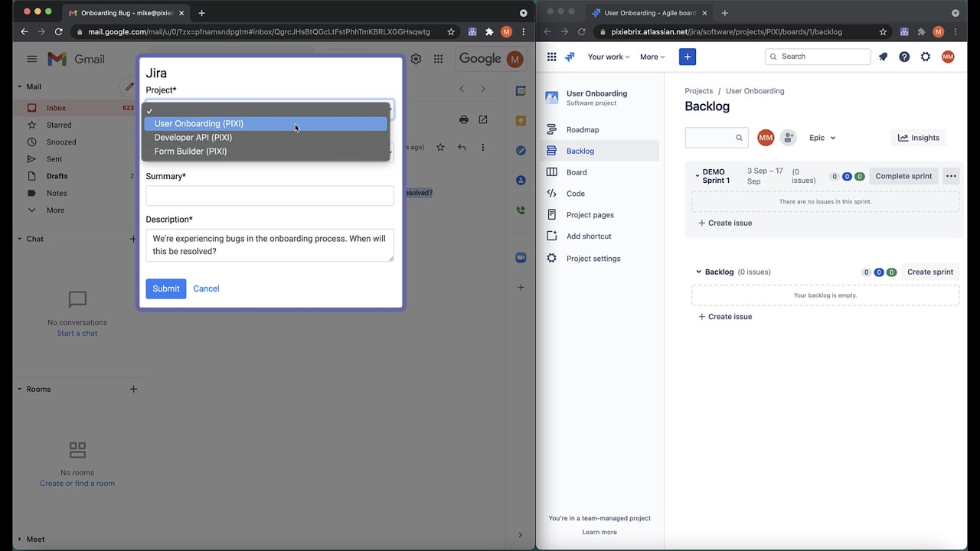Screen dimensions: 980x551
Task: Open more options for the email message
Action: click(482, 147)
